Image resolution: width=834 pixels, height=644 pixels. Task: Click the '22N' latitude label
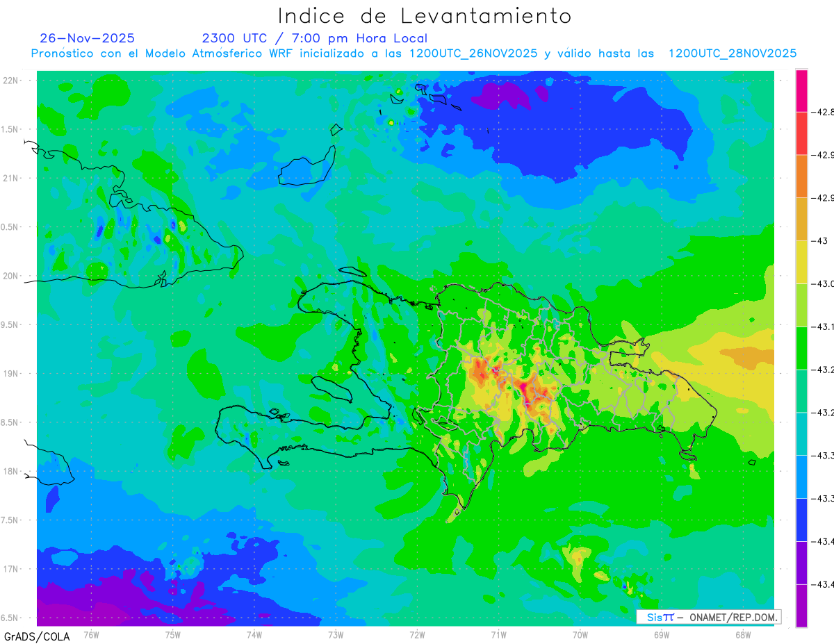click(x=12, y=81)
